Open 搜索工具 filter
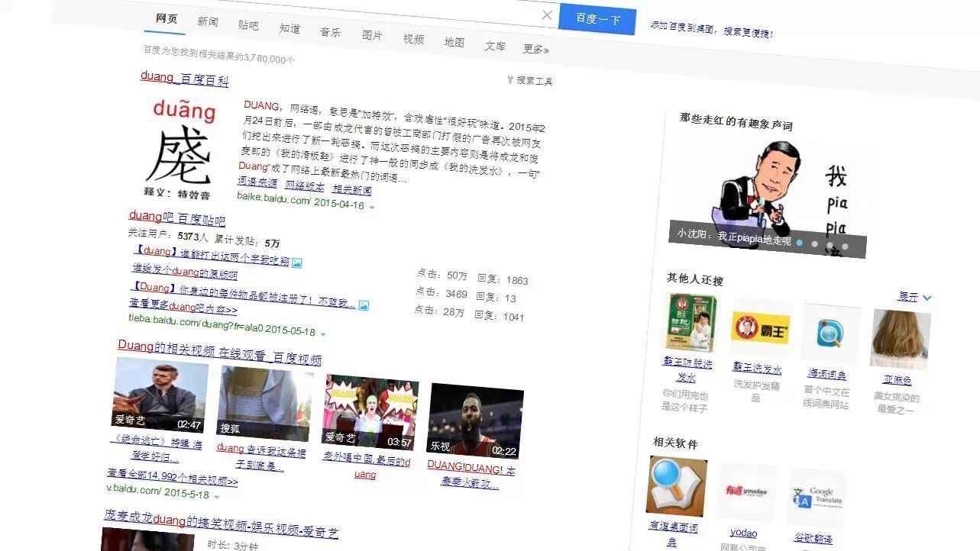This screenshot has width=980, height=551. click(529, 80)
